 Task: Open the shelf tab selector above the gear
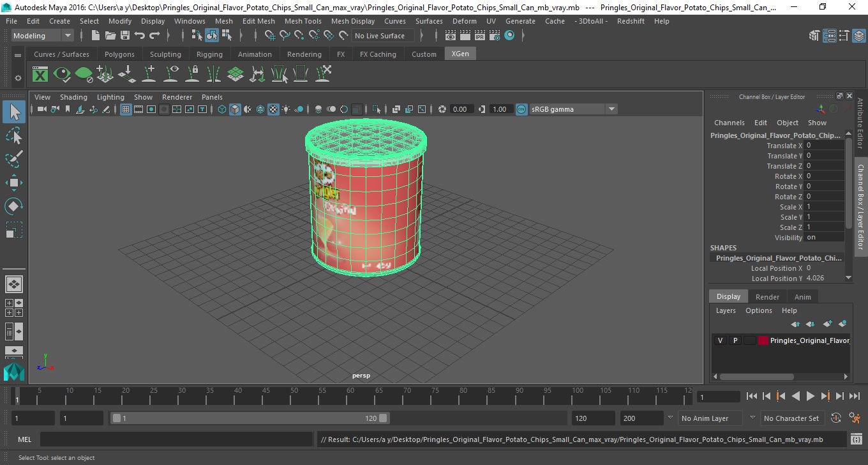(x=18, y=54)
